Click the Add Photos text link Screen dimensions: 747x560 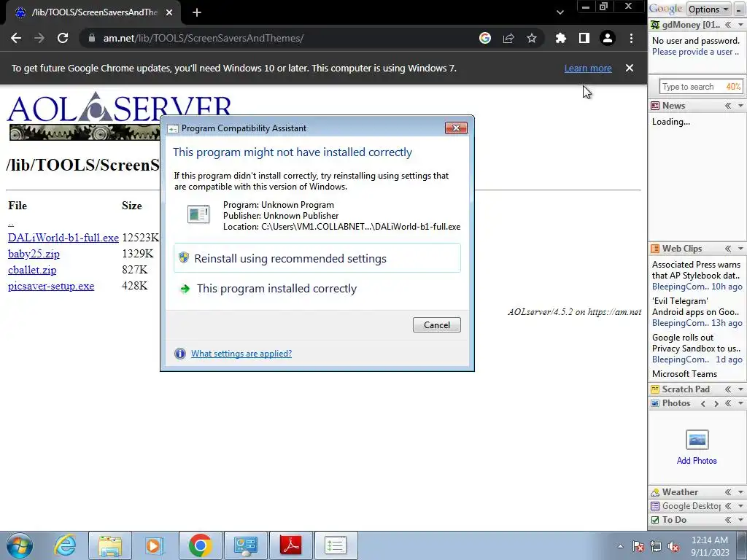tap(697, 461)
